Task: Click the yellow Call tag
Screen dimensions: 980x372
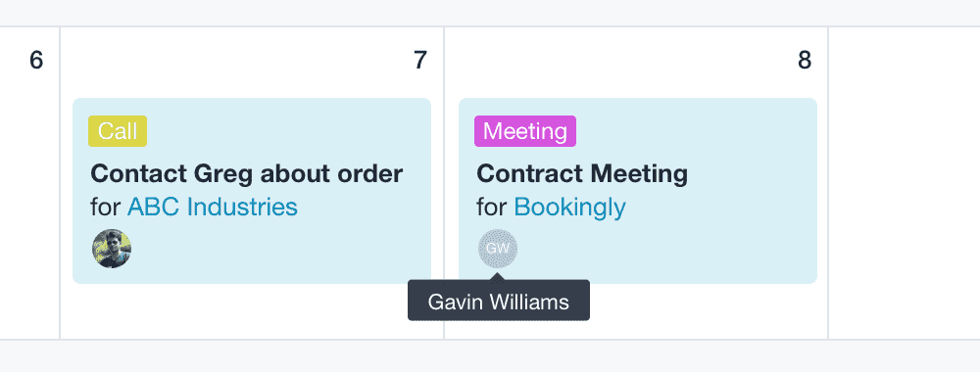Action: point(118,131)
